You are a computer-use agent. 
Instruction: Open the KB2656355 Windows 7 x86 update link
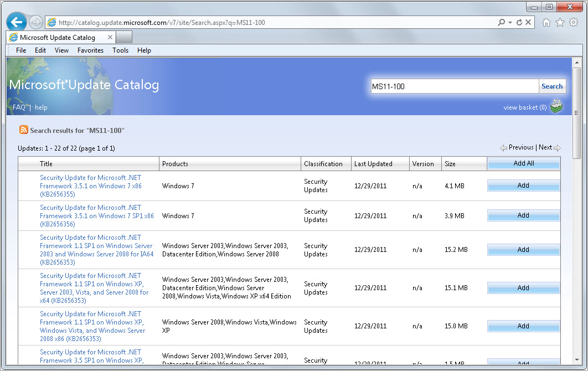[91, 185]
